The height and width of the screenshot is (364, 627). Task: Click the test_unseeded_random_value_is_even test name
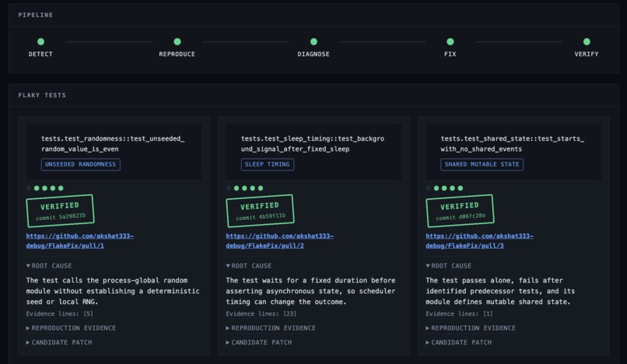click(x=113, y=144)
